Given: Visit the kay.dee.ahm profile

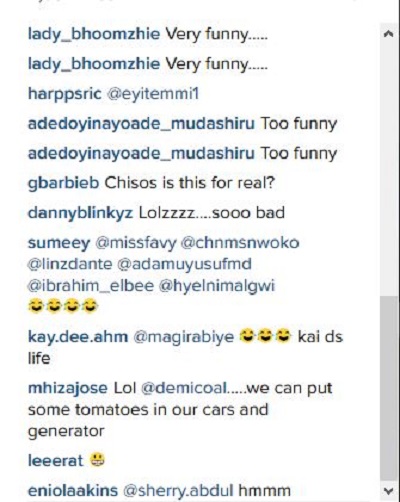Looking at the screenshot, I should pos(78,337).
